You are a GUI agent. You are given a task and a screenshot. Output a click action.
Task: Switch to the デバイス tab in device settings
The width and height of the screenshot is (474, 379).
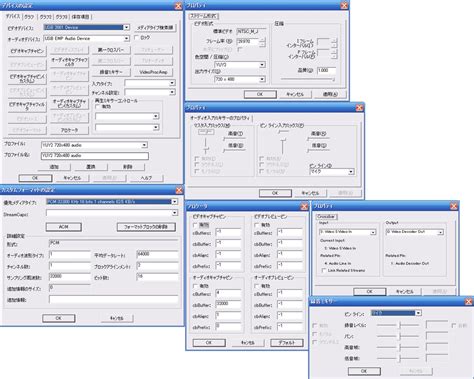coord(13,16)
